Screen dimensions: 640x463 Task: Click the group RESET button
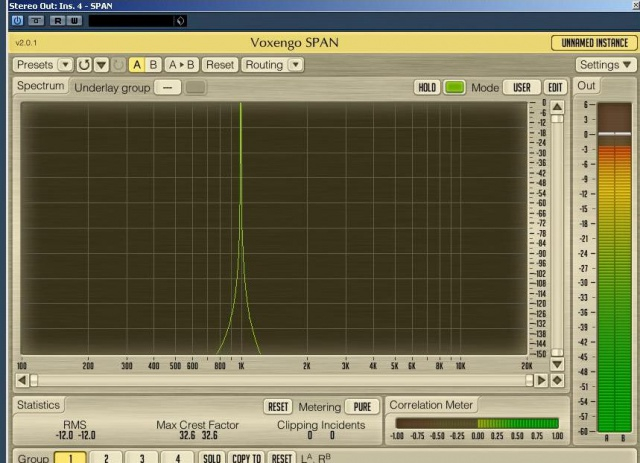click(282, 458)
